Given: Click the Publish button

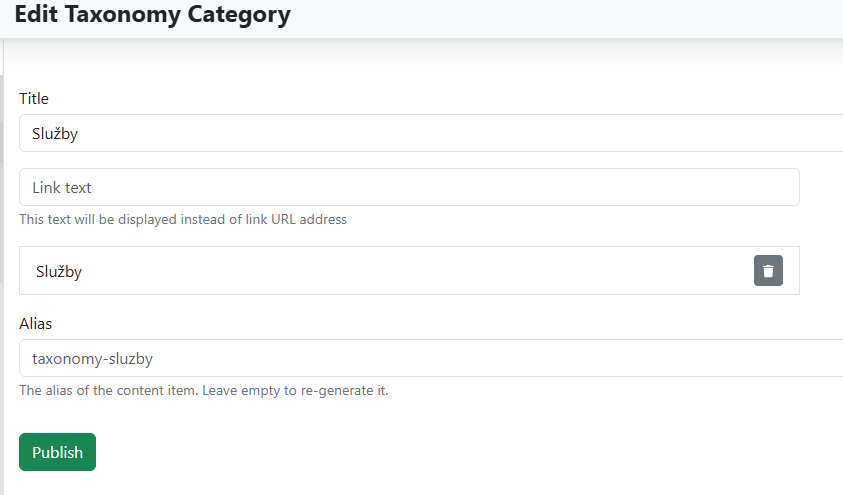Looking at the screenshot, I should click(x=57, y=452).
